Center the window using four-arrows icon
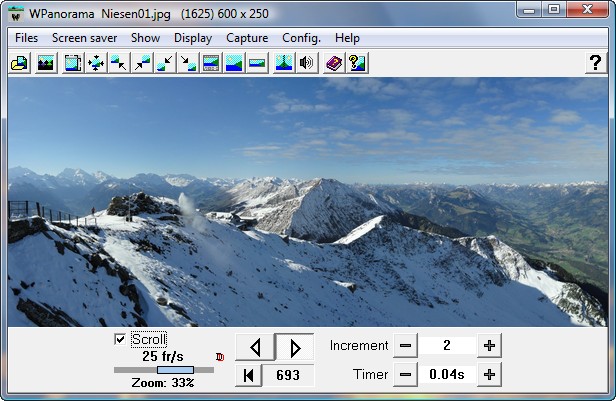Image resolution: width=616 pixels, height=401 pixels. click(x=96, y=63)
